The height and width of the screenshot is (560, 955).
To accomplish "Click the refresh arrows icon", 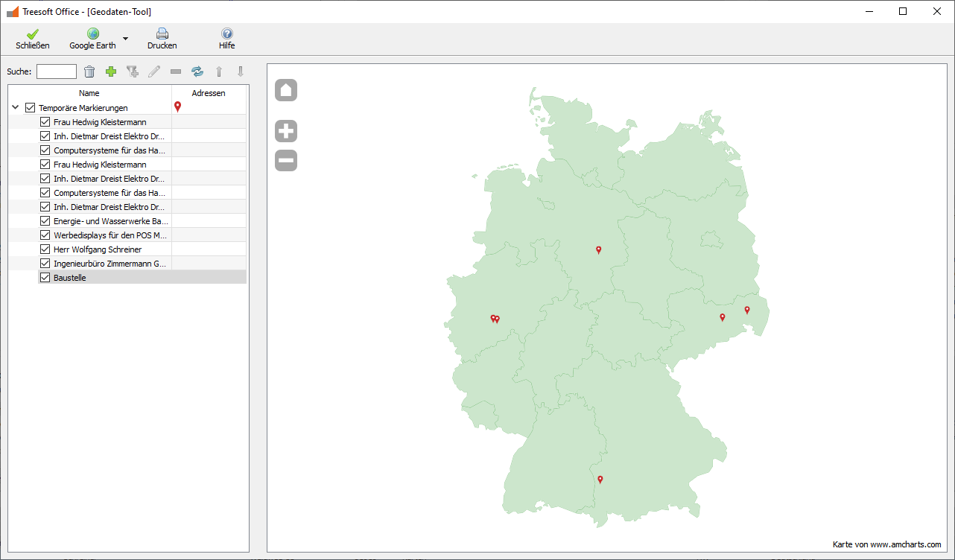I will pos(197,71).
